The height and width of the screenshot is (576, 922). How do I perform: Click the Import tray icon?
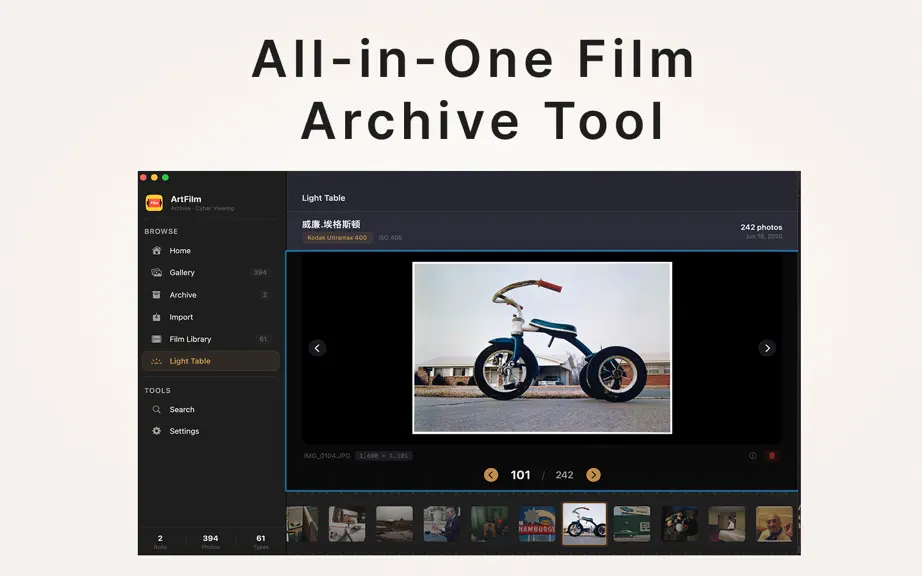[156, 317]
